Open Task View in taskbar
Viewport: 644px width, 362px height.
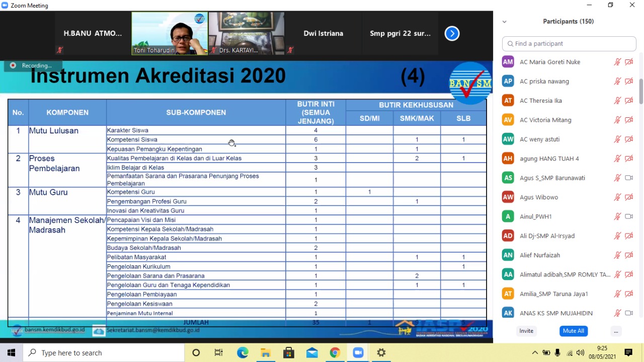219,352
